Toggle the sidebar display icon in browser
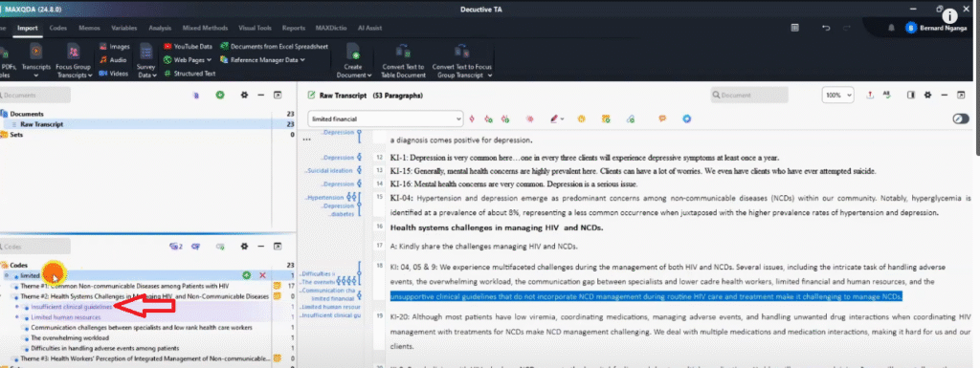The height and width of the screenshot is (368, 980). pyautogui.click(x=911, y=96)
